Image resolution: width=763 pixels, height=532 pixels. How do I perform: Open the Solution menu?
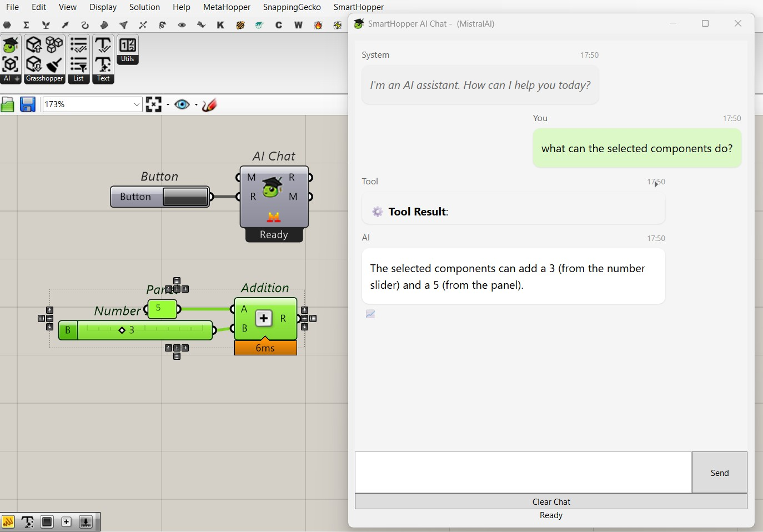click(x=144, y=7)
